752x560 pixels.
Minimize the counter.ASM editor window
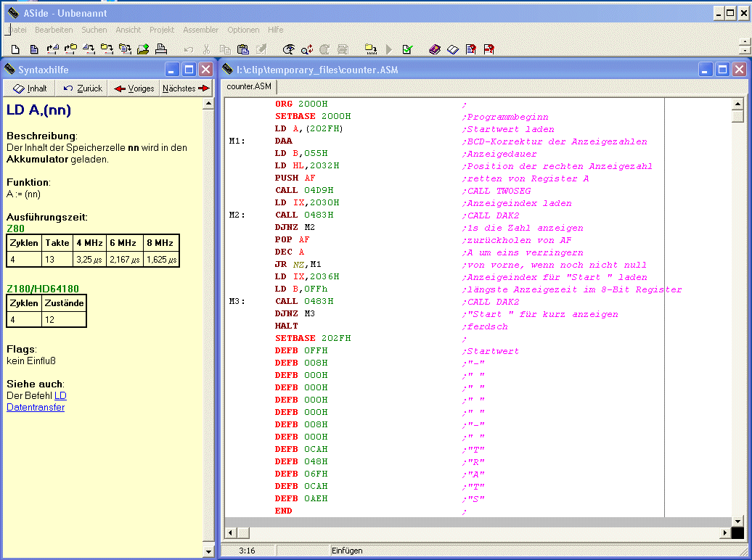705,70
